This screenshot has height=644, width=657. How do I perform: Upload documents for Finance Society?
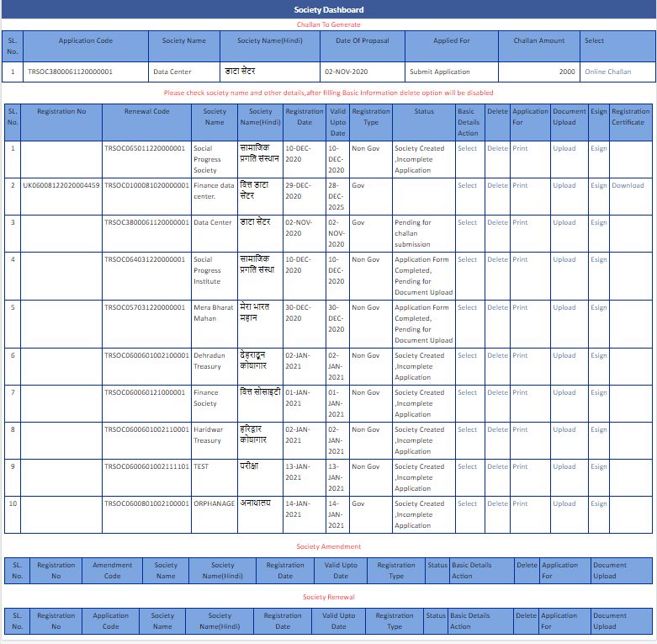pyautogui.click(x=564, y=392)
